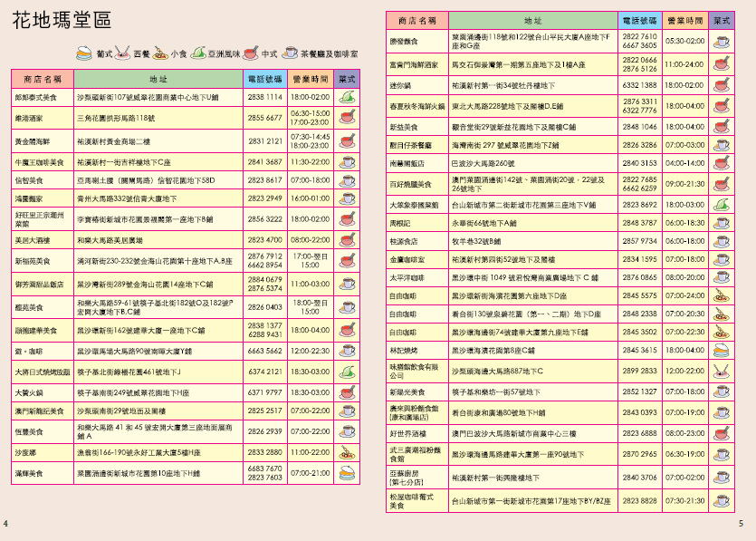Click the 茶餐廳及咖啡室 cup icon in the legend

[290, 53]
